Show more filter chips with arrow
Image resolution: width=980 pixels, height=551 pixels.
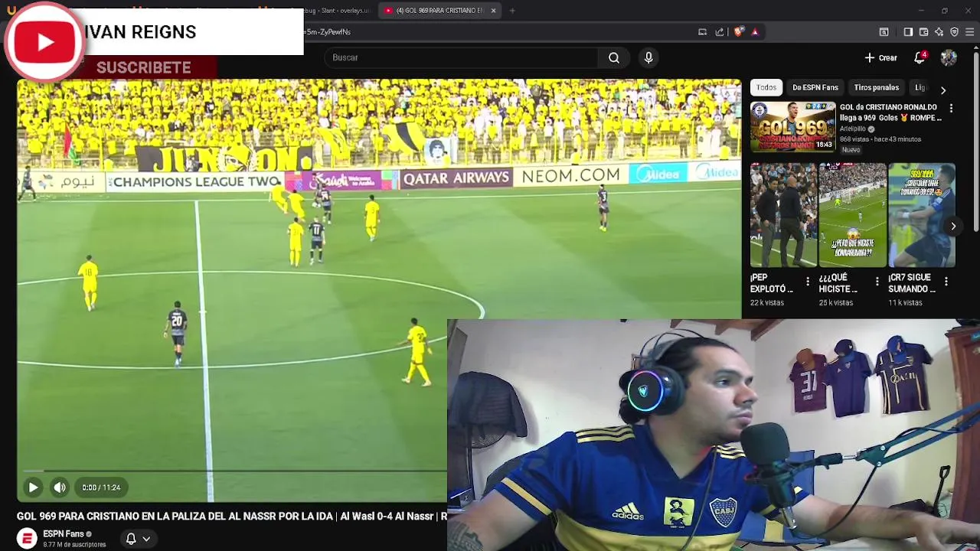click(943, 89)
